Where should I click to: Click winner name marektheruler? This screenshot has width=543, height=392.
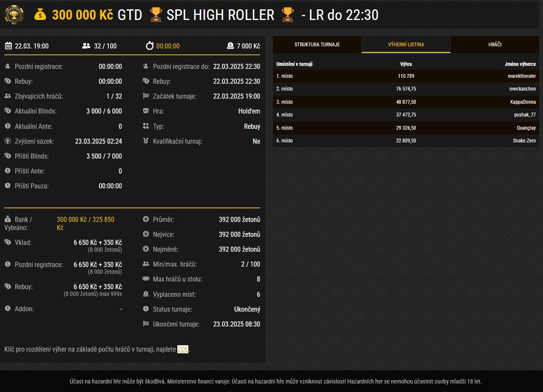(520, 76)
